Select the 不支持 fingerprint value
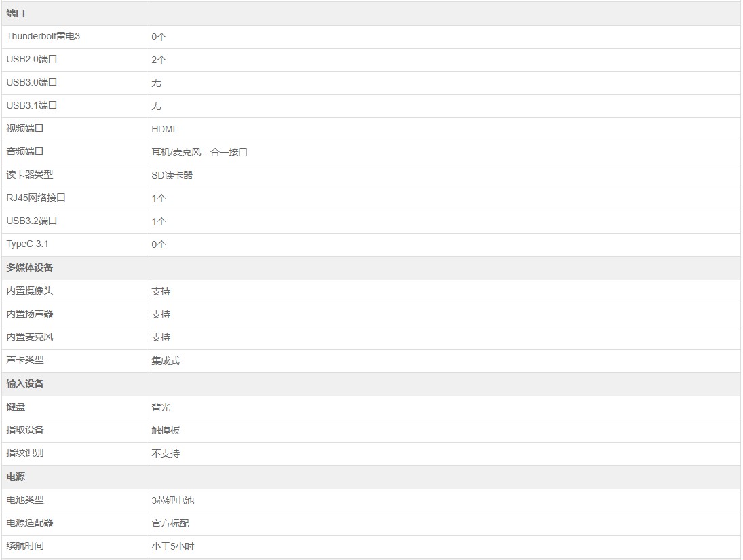The image size is (743, 560). (x=166, y=453)
